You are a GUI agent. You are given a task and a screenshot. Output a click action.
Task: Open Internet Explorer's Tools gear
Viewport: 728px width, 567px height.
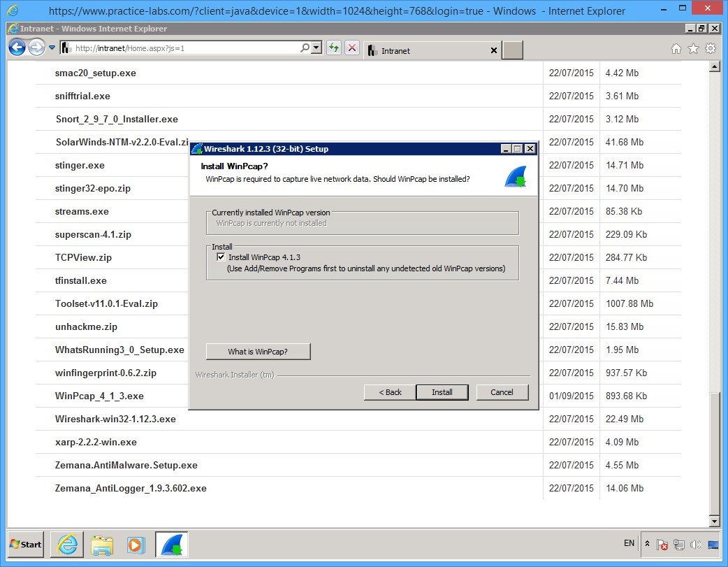tap(712, 50)
